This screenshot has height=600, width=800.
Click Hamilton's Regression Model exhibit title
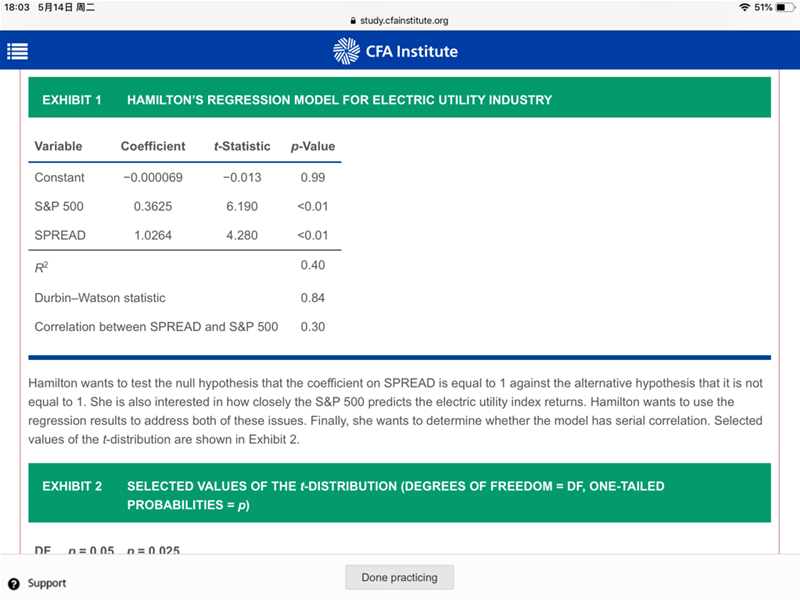pyautogui.click(x=339, y=100)
